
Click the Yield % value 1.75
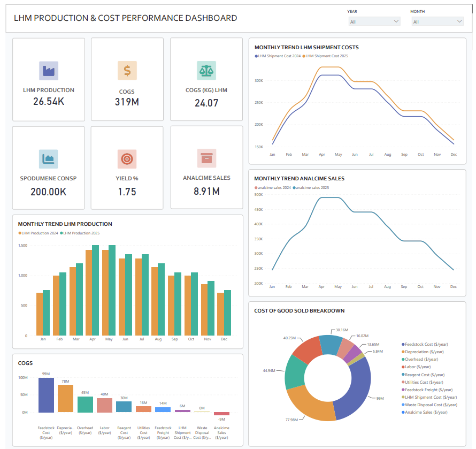point(127,192)
